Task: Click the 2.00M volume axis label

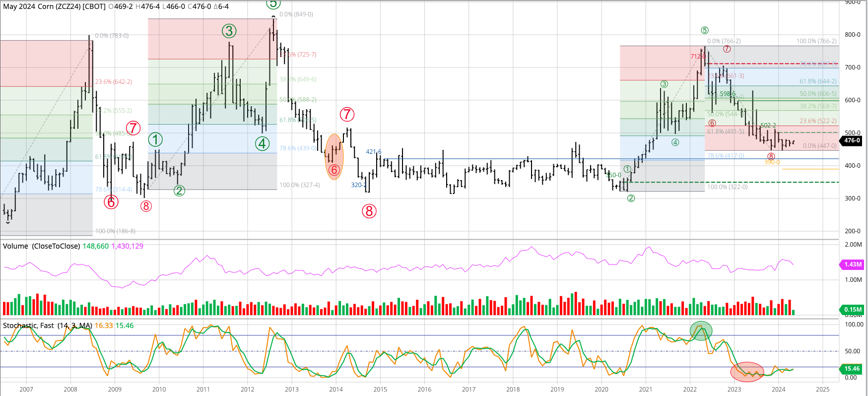Action: pyautogui.click(x=853, y=245)
